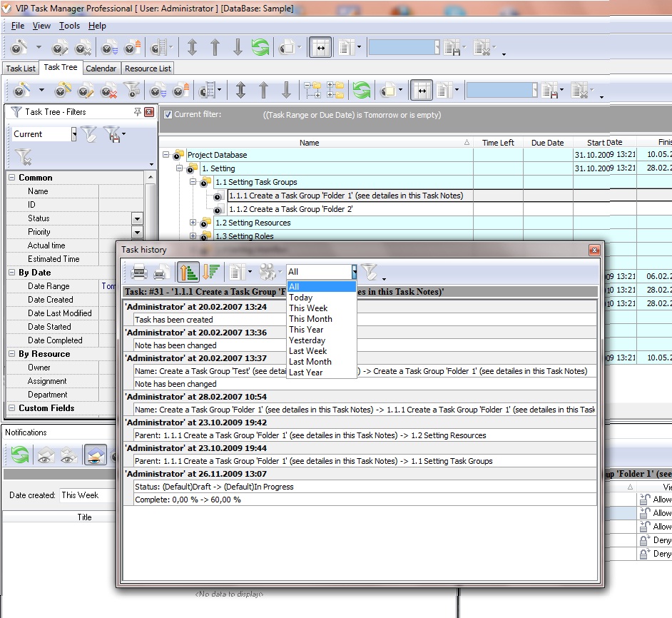This screenshot has width=672, height=618.
Task: Click the move down arrow in Task Tree toolbar
Action: click(x=286, y=91)
